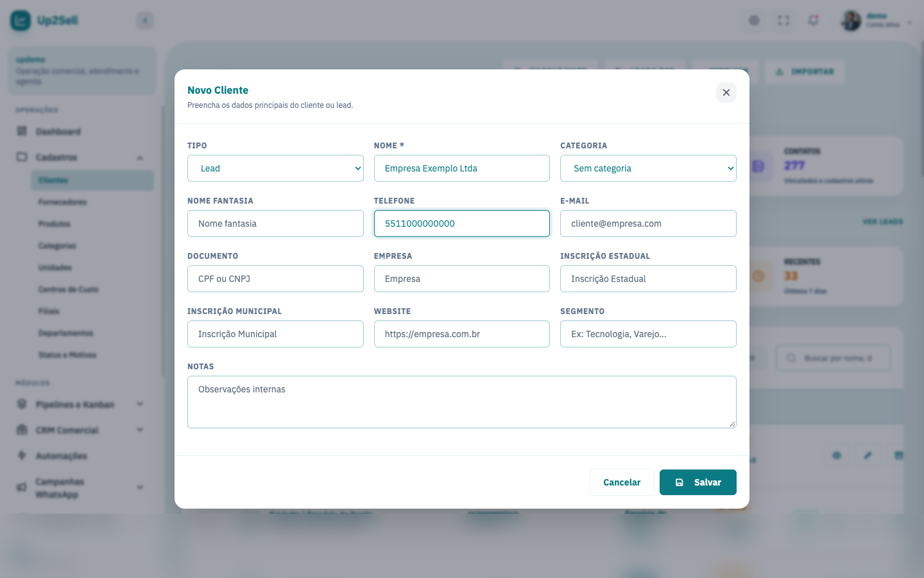Expand the CRM Comercial chevron
This screenshot has width=924, height=578.
[140, 430]
